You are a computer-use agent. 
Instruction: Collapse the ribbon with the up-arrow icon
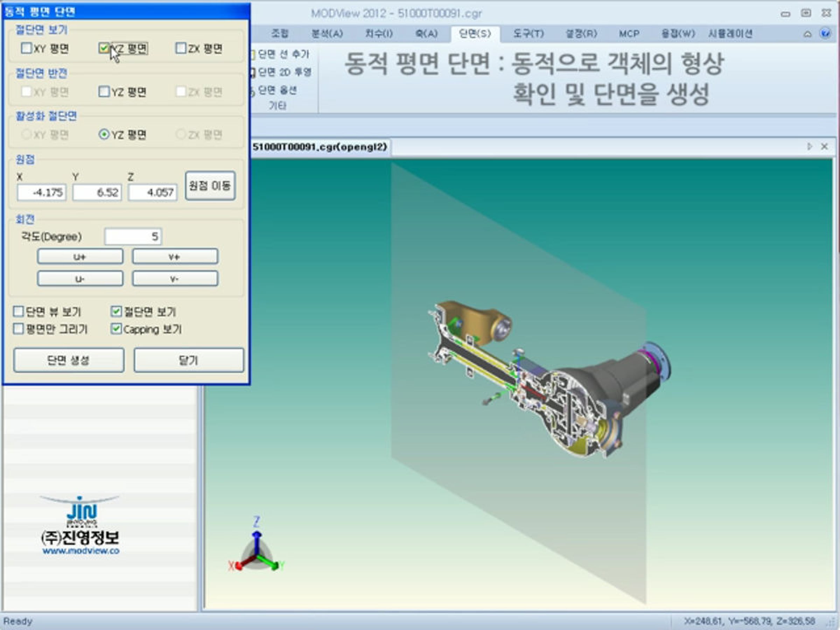tap(807, 34)
